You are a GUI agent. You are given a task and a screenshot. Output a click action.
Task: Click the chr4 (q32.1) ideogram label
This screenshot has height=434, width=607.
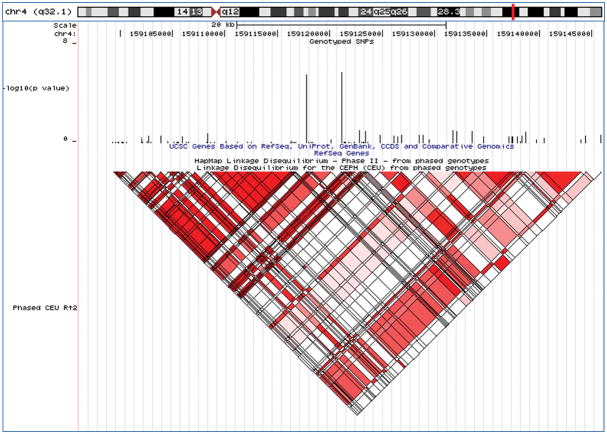pyautogui.click(x=39, y=12)
